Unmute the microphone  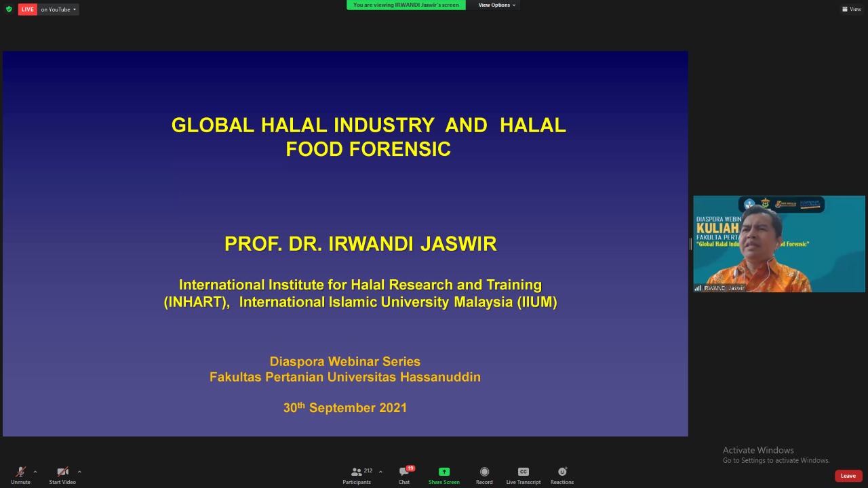click(20, 472)
